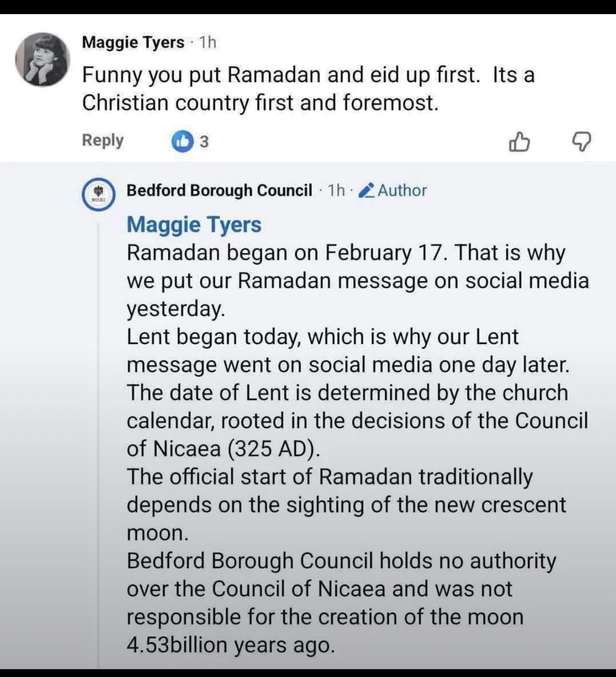The width and height of the screenshot is (616, 677).
Task: Click the 'official start of Ramadan traditionally' line
Action: click(329, 477)
